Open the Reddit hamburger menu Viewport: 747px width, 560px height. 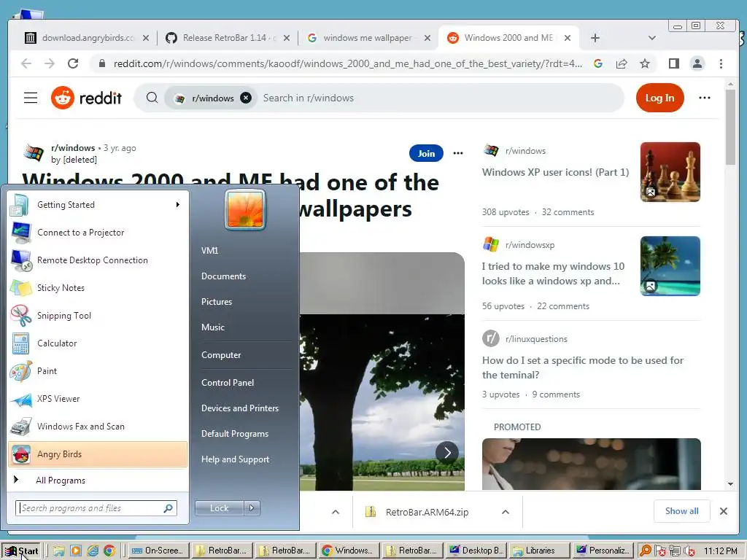[31, 98]
